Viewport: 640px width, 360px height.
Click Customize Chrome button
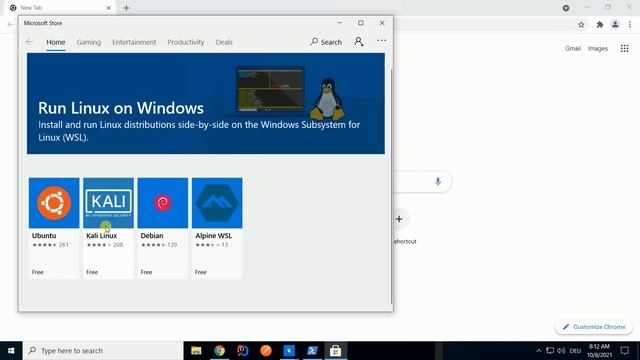[593, 327]
